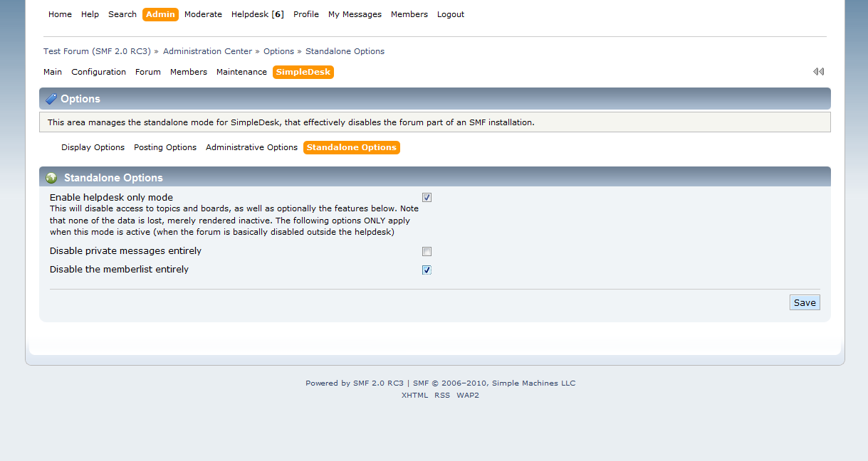The width and height of the screenshot is (868, 461).
Task: Uncheck Disable the memberlist entirely
Action: (427, 270)
